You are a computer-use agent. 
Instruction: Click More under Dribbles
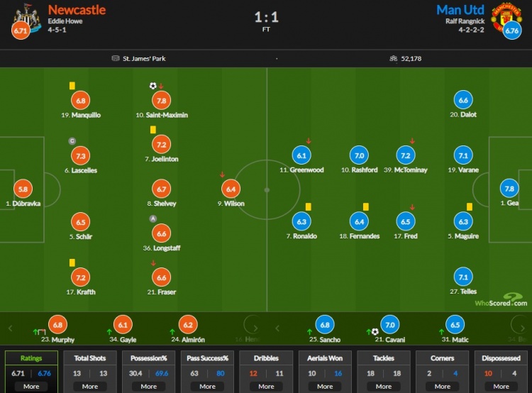pyautogui.click(x=266, y=386)
